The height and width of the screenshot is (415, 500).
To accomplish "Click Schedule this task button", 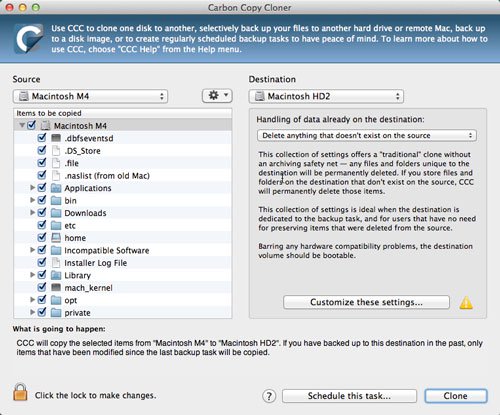I will click(x=349, y=396).
